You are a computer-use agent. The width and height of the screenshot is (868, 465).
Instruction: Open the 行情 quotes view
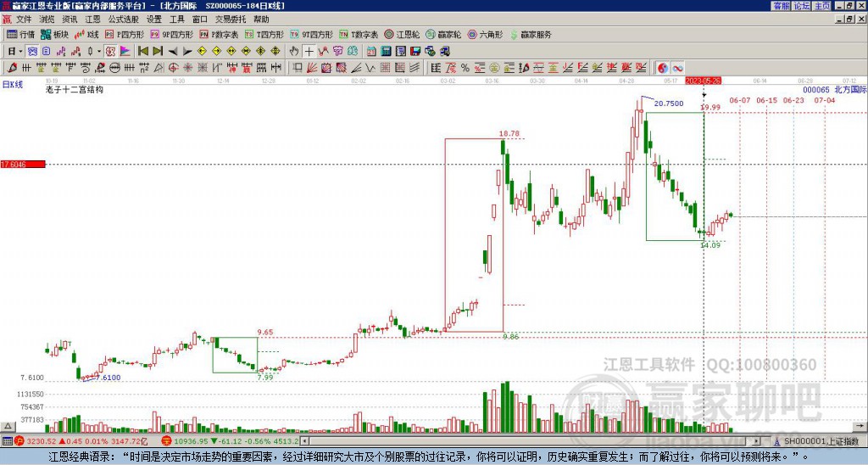tap(20, 34)
